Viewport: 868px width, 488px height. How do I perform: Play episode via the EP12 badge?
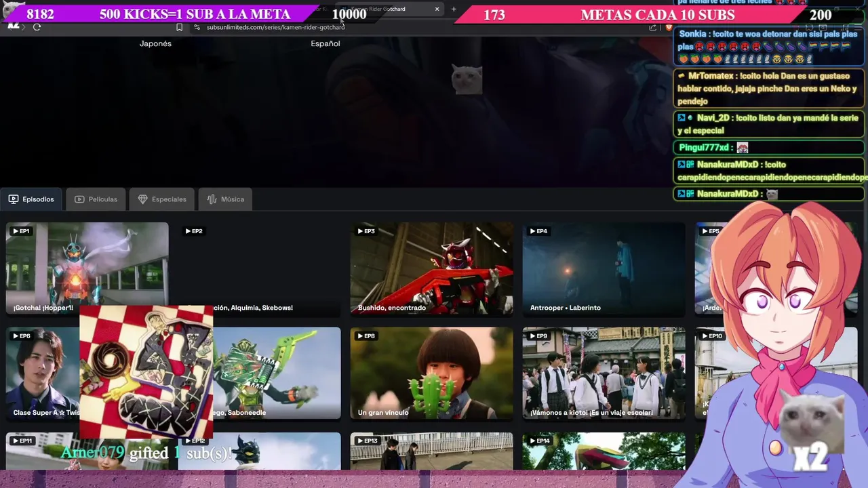click(195, 441)
